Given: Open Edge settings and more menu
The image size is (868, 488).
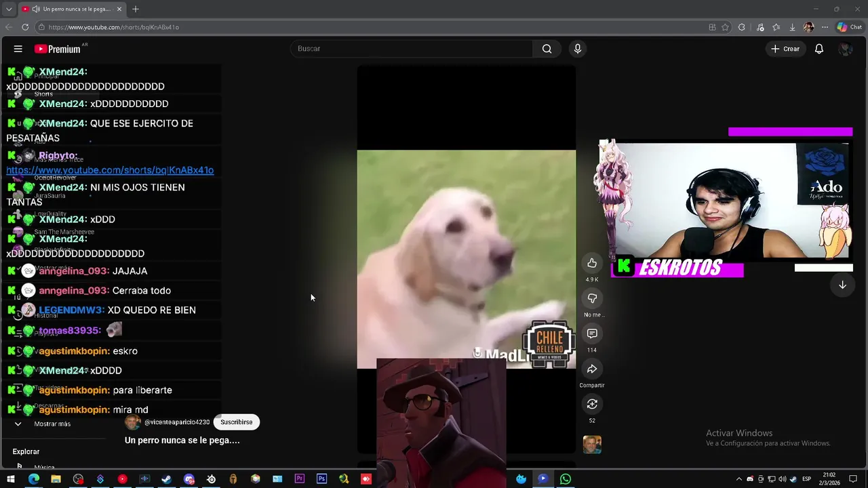Looking at the screenshot, I should [825, 27].
